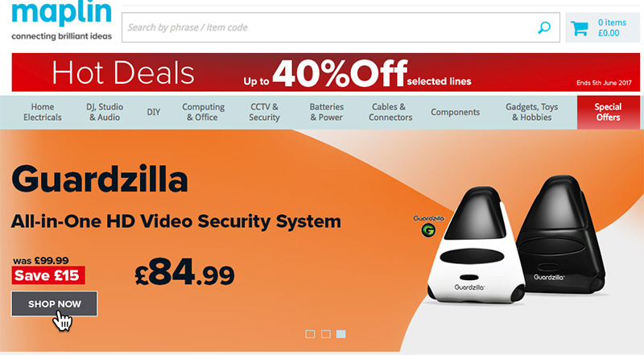
Task: Select the first carousel slide indicator
Action: [310, 334]
